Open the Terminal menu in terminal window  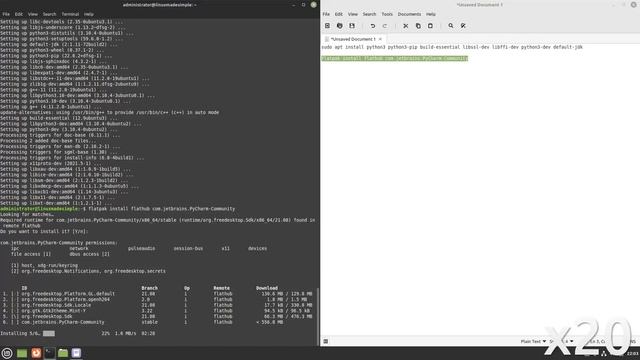(x=70, y=14)
